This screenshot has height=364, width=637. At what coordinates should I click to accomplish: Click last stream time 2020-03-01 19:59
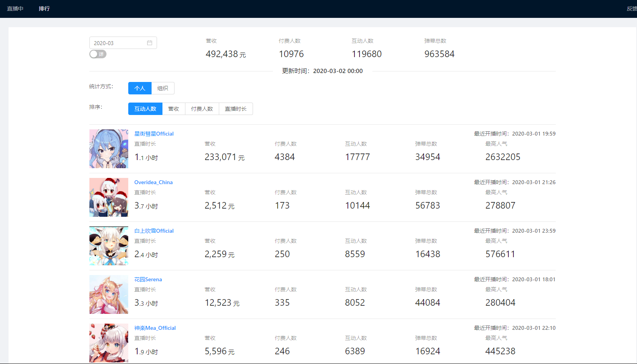(534, 134)
